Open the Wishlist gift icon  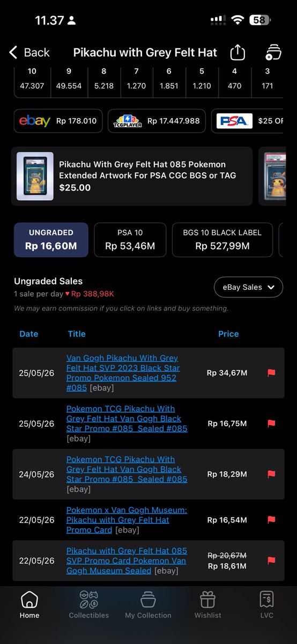pyautogui.click(x=207, y=599)
